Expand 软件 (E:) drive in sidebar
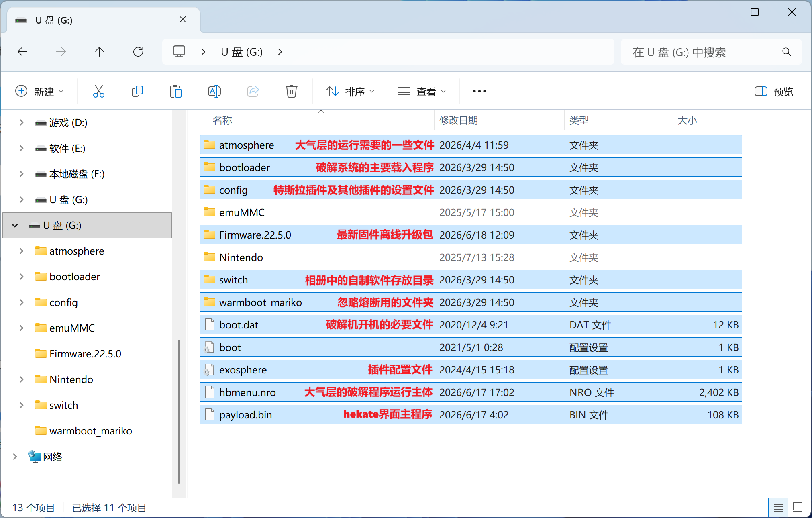812x518 pixels. coord(21,148)
